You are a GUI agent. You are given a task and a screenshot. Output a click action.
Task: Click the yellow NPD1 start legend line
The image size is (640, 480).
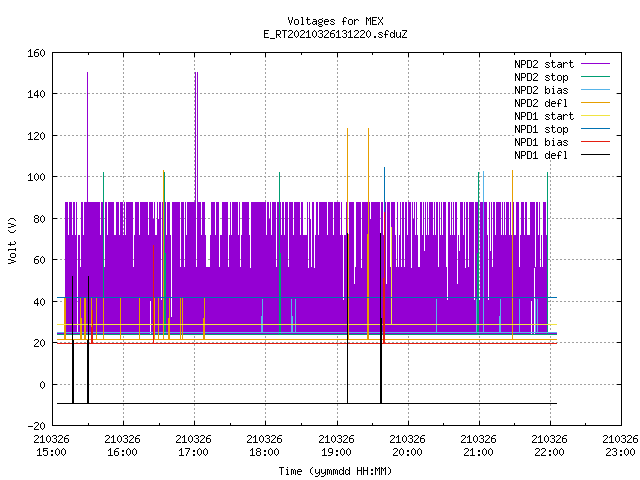(595, 116)
